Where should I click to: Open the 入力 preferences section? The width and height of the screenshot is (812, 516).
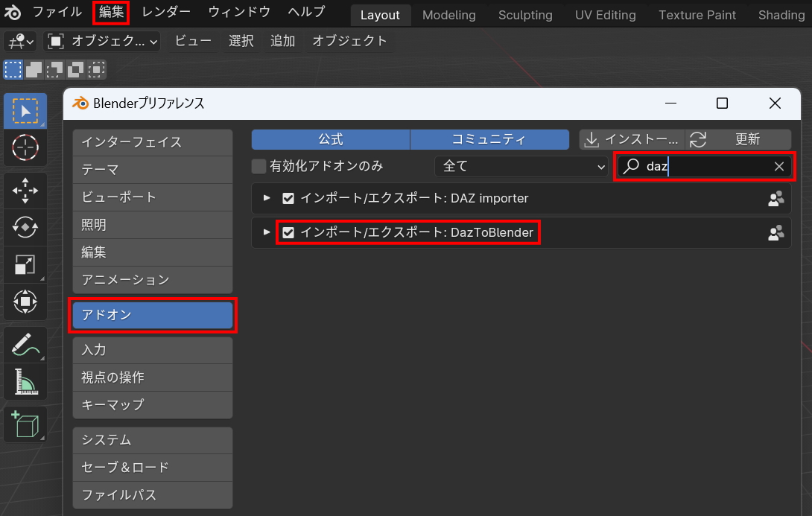coord(153,350)
